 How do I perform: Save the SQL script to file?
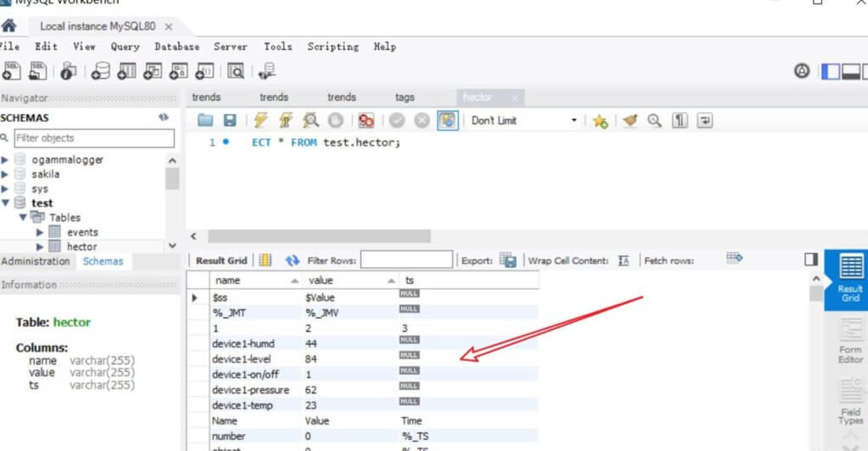[x=229, y=120]
